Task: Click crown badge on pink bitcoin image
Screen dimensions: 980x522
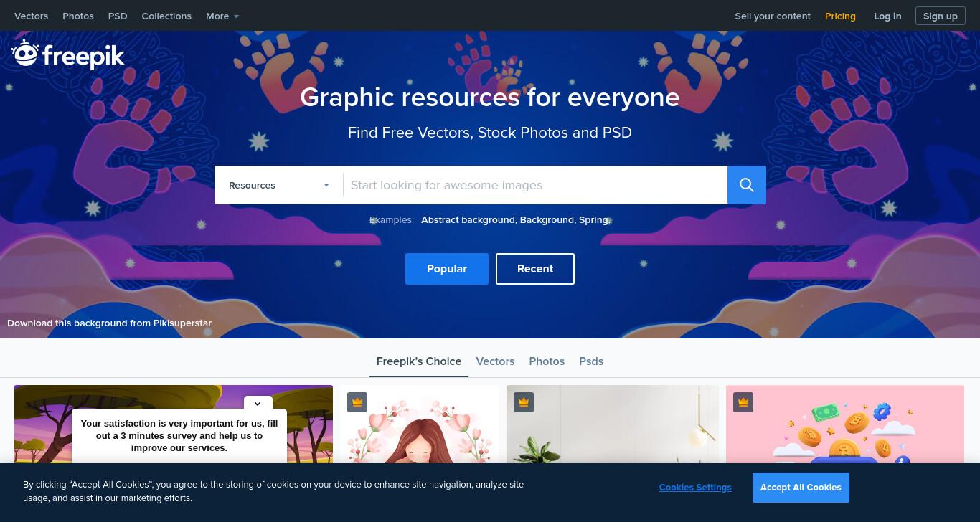Action: pos(743,402)
